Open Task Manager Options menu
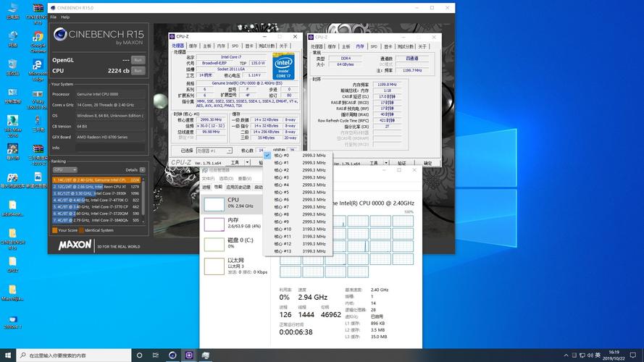644x362 pixels. tap(226, 179)
